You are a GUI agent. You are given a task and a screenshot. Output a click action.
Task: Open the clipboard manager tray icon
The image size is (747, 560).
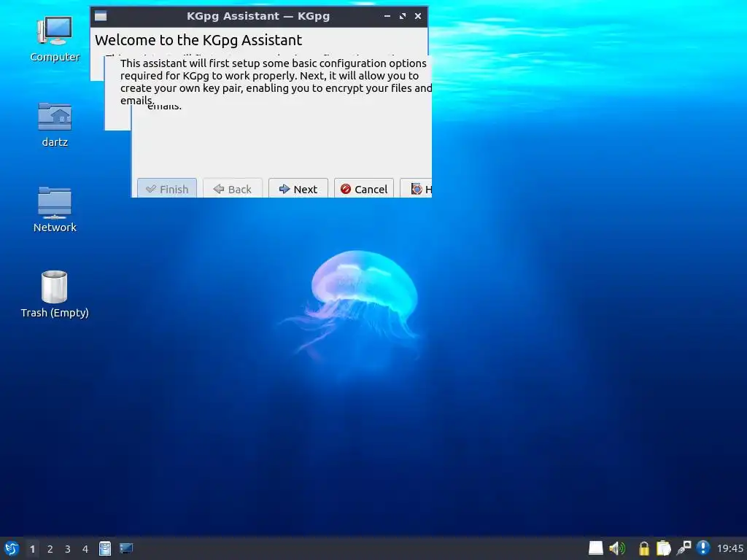663,548
